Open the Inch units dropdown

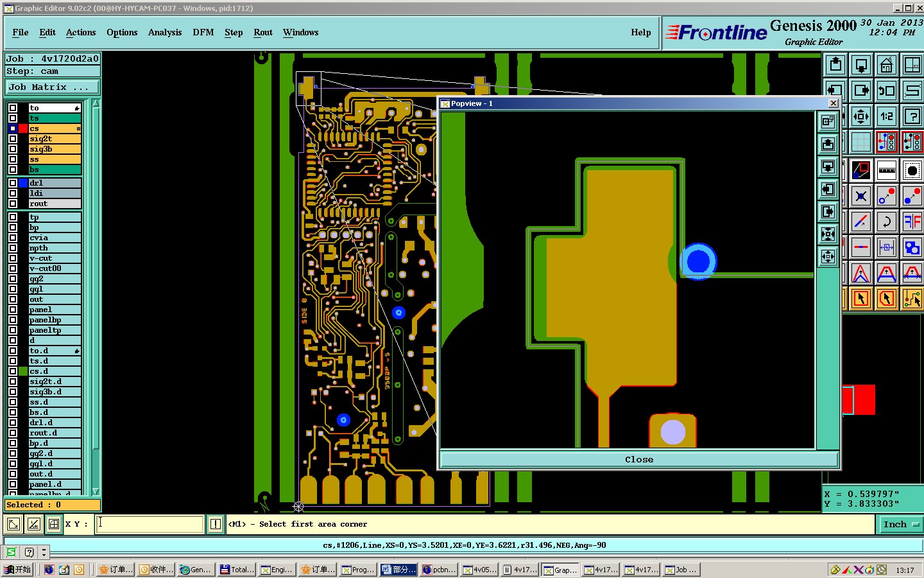(900, 524)
